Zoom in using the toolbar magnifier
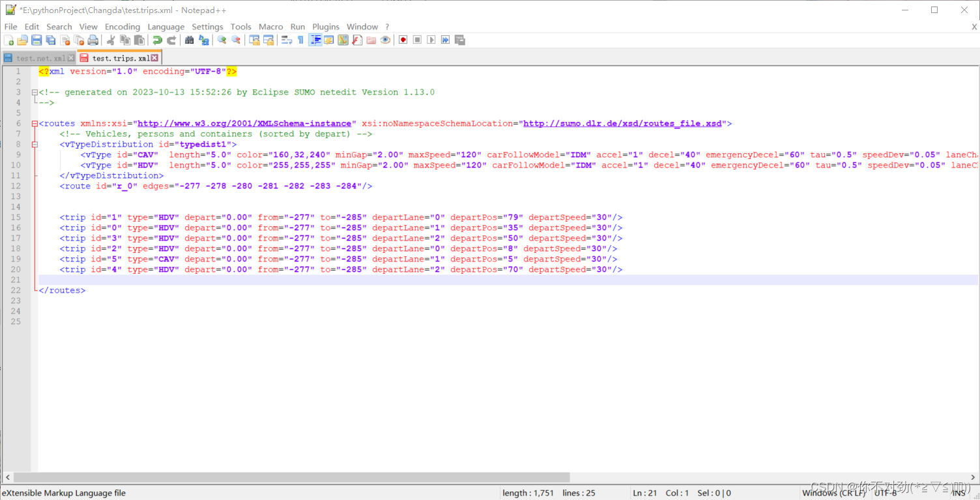 click(x=222, y=40)
